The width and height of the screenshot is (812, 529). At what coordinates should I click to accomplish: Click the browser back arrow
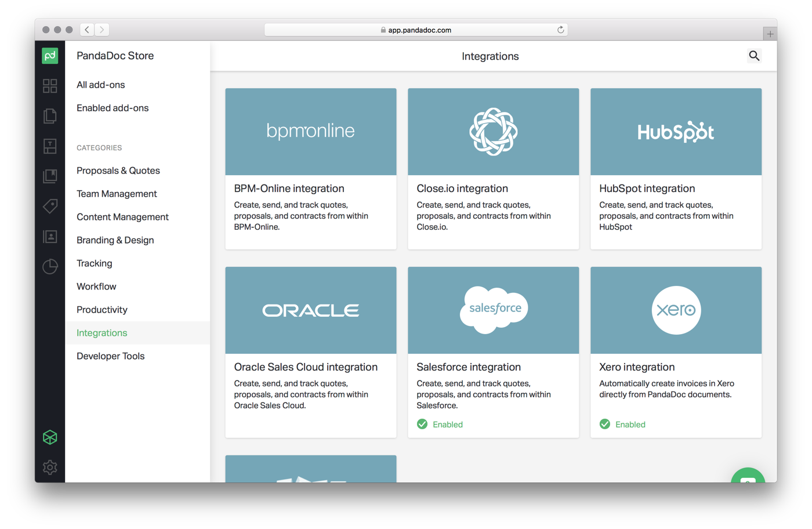pyautogui.click(x=87, y=30)
